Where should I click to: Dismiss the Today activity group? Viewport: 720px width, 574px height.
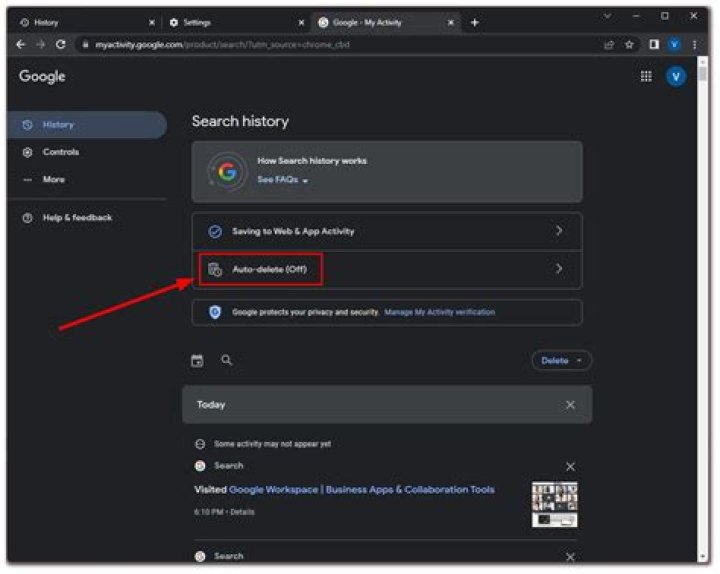point(570,405)
